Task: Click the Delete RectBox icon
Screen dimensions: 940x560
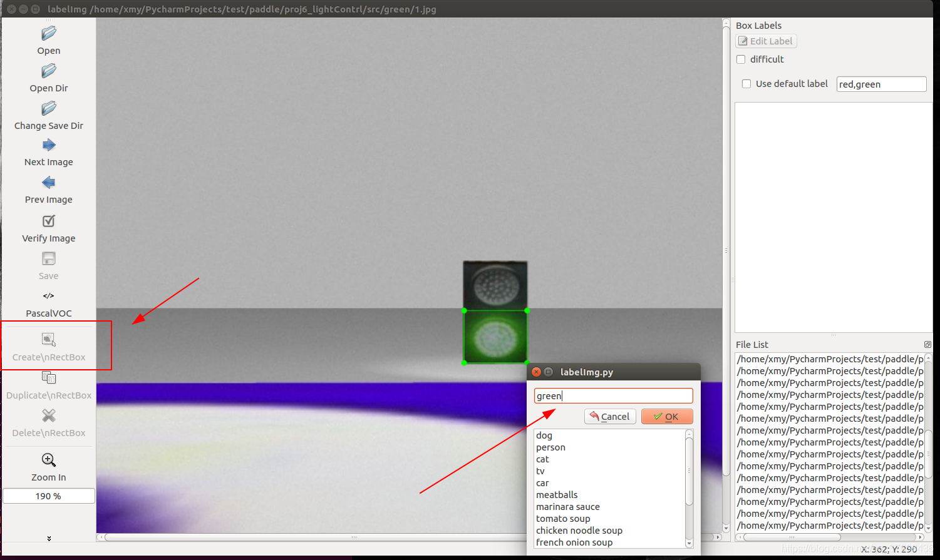Action: point(48,415)
